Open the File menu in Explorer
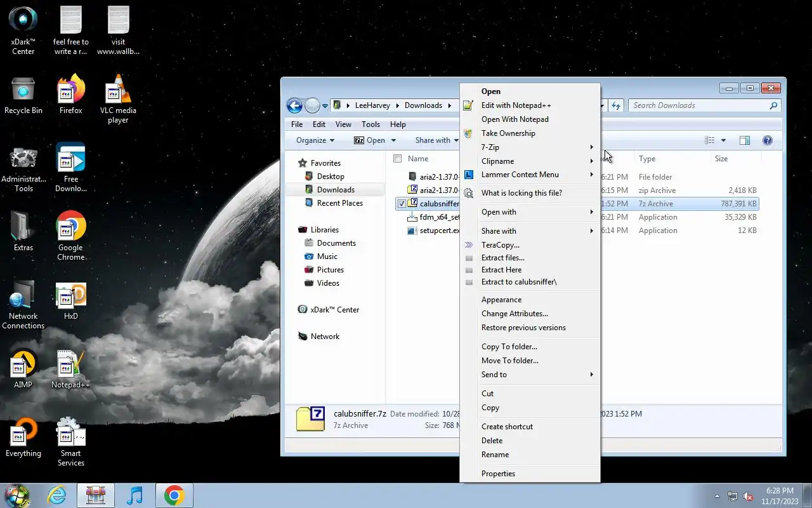Screen dimensions: 812x508 click(297, 124)
